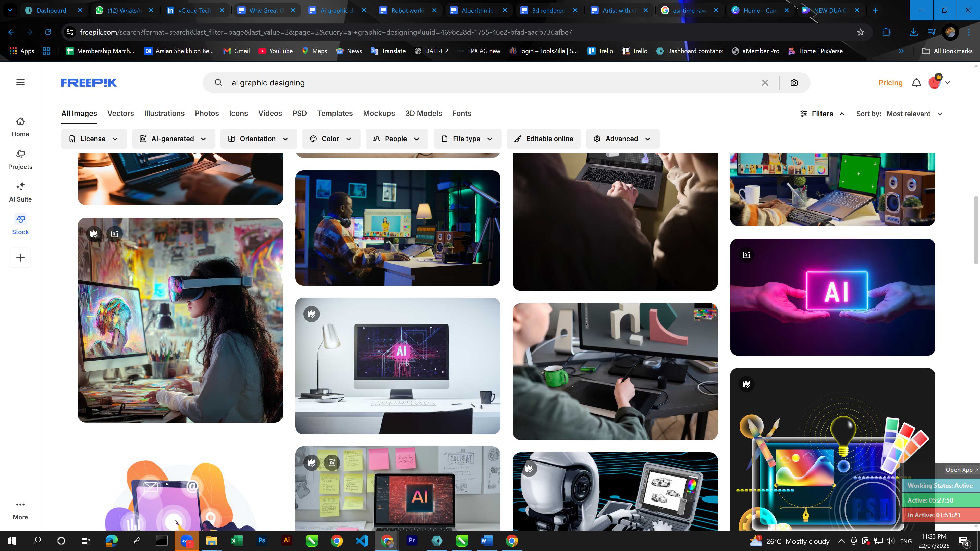Viewport: 980px width, 551px height.
Task: Expand the AI-generated filter dropdown
Action: (x=174, y=139)
